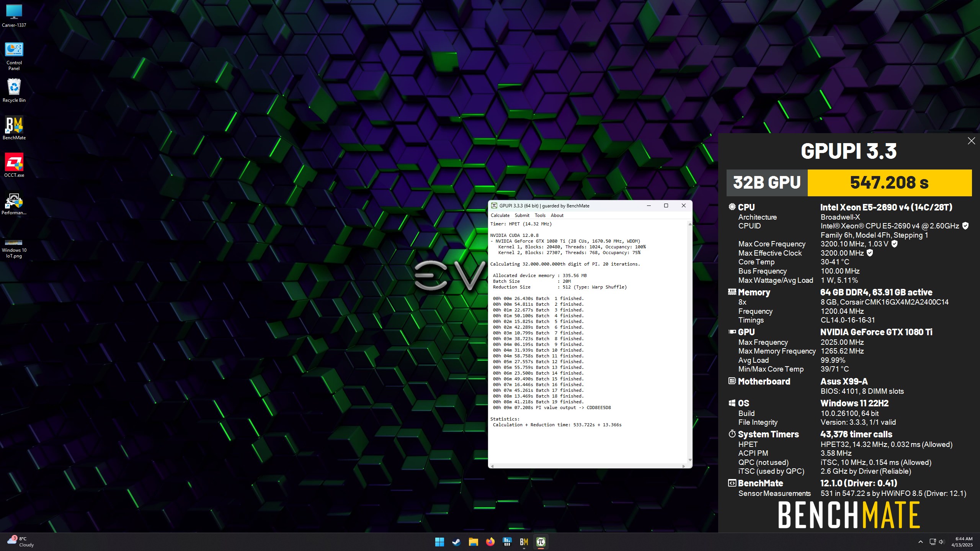The width and height of the screenshot is (980, 551).
Task: Click the OS section Windows icon
Action: (x=732, y=403)
